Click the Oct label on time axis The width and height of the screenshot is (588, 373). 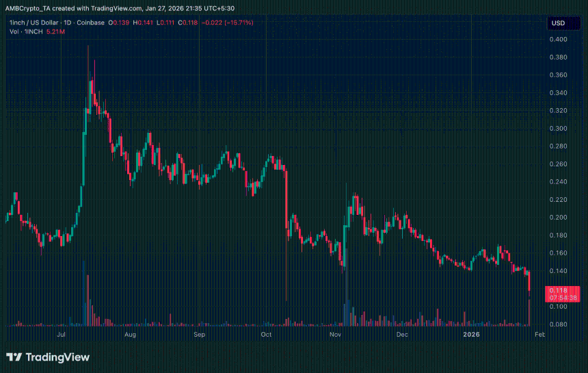267,335
